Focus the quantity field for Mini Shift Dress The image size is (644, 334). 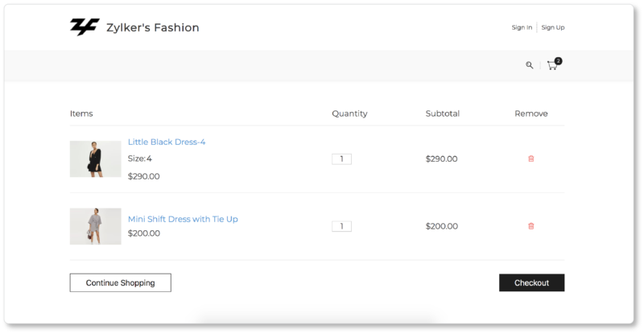(341, 226)
